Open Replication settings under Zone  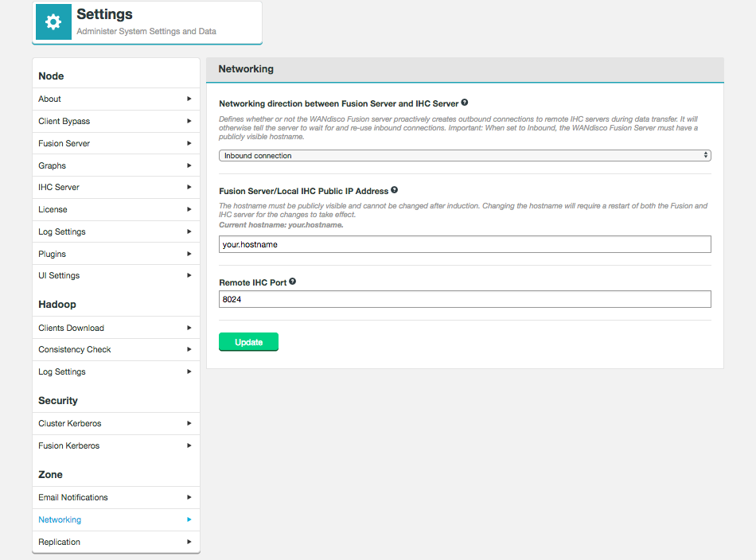115,542
